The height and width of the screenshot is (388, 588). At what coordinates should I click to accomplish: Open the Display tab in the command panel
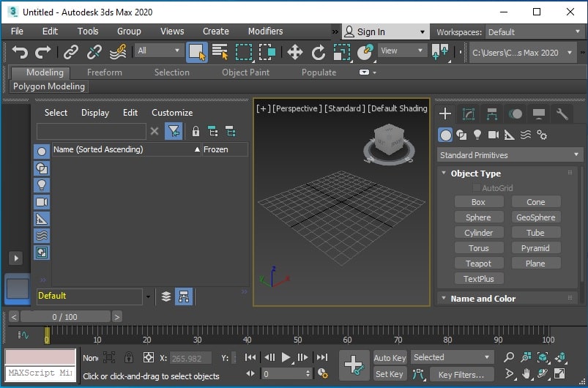click(x=538, y=113)
